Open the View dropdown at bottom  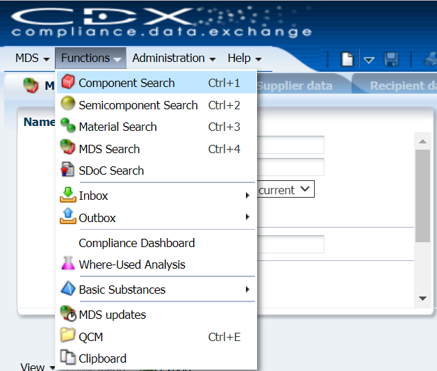pyautogui.click(x=37, y=367)
